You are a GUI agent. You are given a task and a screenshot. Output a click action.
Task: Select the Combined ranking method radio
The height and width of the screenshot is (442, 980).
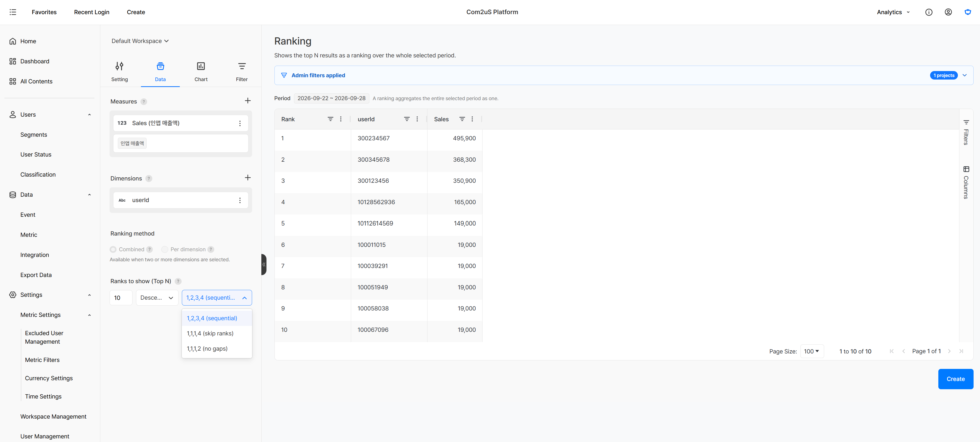point(113,249)
